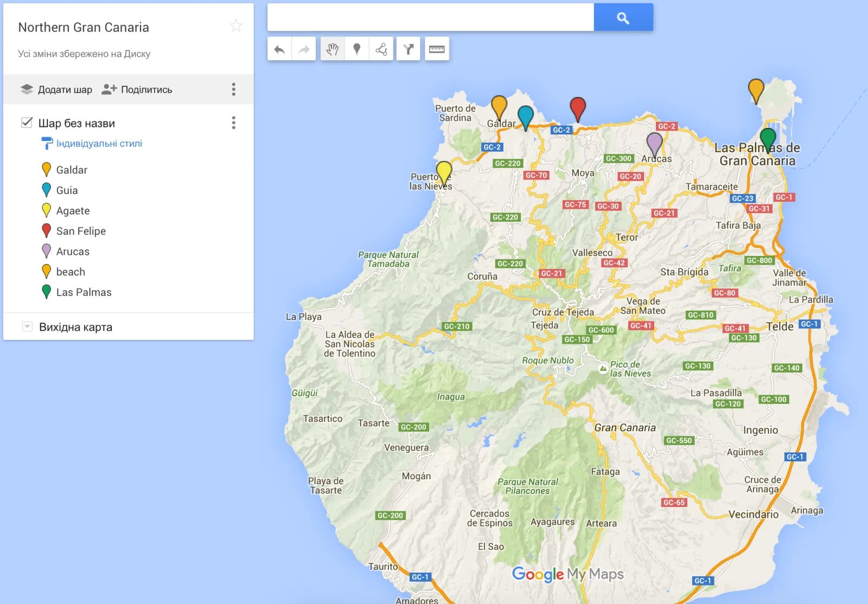Screen dimensions: 868x604
Task: Click the Усі зміни збережено на Диску status
Action: [x=84, y=54]
